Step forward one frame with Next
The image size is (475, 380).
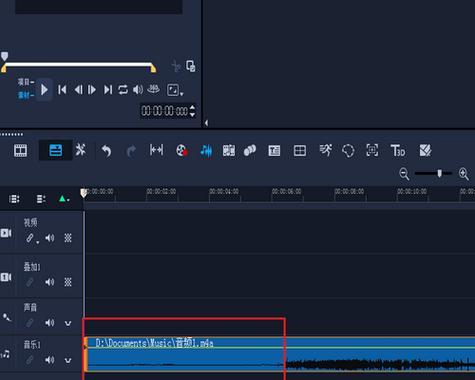[x=92, y=90]
